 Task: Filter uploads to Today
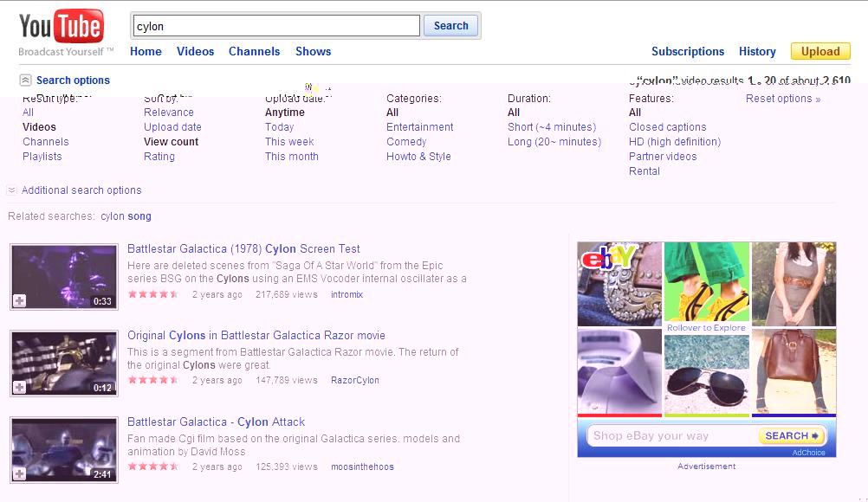pyautogui.click(x=280, y=127)
